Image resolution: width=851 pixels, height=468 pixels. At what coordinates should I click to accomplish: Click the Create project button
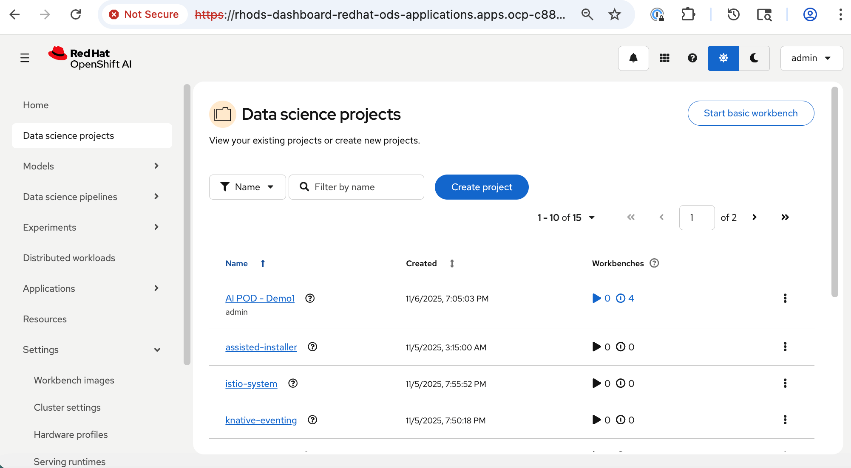coord(481,187)
